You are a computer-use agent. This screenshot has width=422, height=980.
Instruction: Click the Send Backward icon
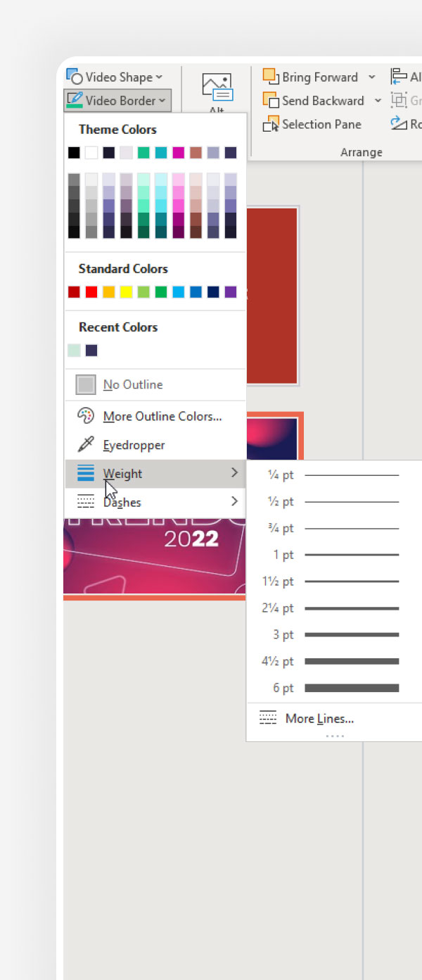click(x=271, y=101)
